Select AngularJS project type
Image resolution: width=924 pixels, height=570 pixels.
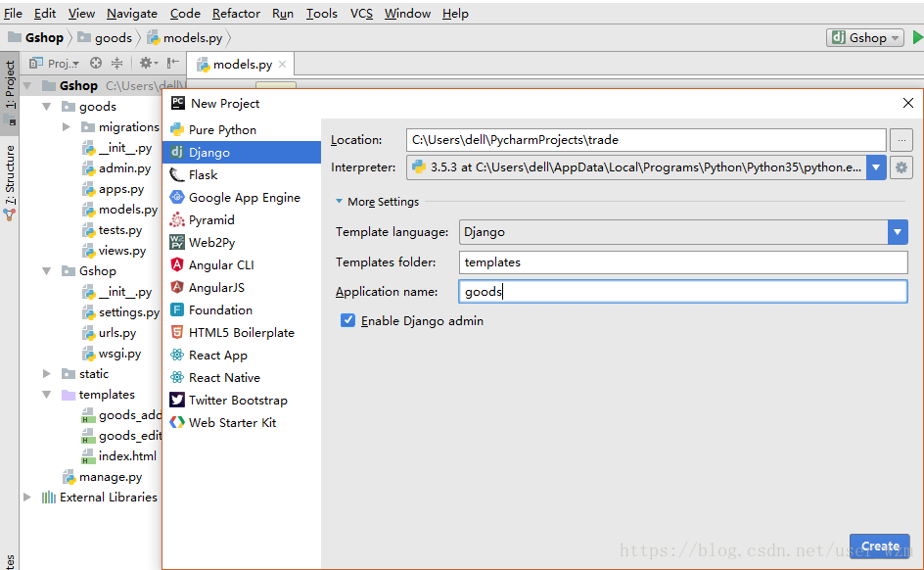coord(242,287)
